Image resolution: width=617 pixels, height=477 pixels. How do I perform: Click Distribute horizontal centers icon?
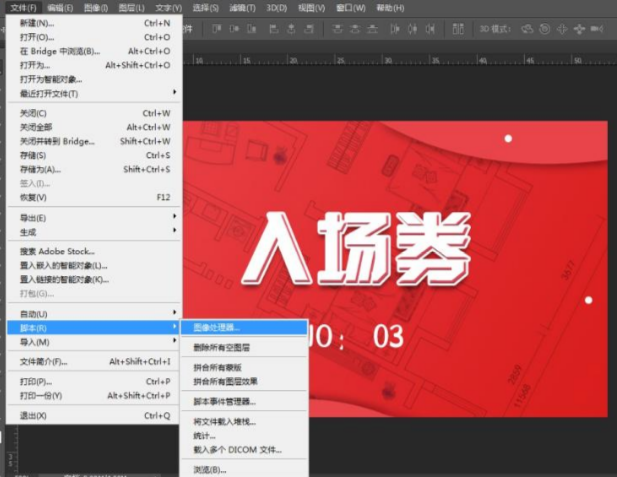(x=412, y=29)
